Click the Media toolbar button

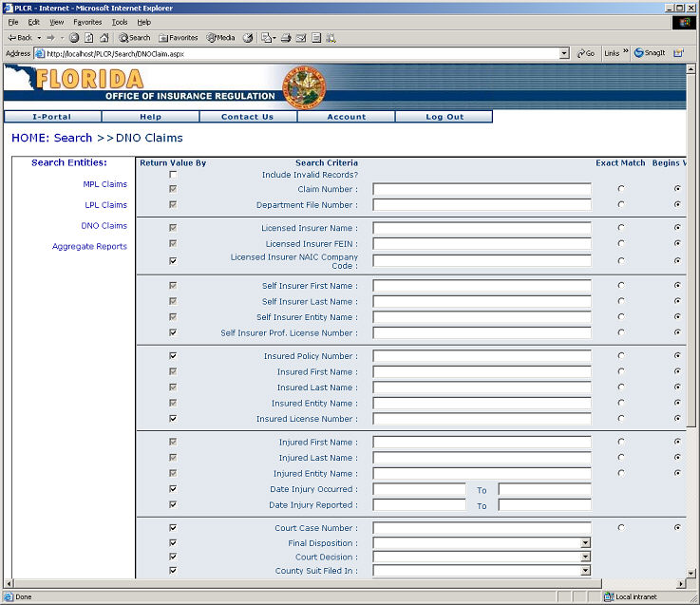click(220, 38)
